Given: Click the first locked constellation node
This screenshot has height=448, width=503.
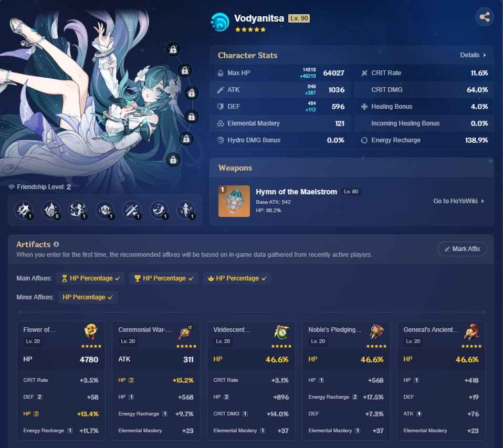Looking at the screenshot, I should pos(173,49).
